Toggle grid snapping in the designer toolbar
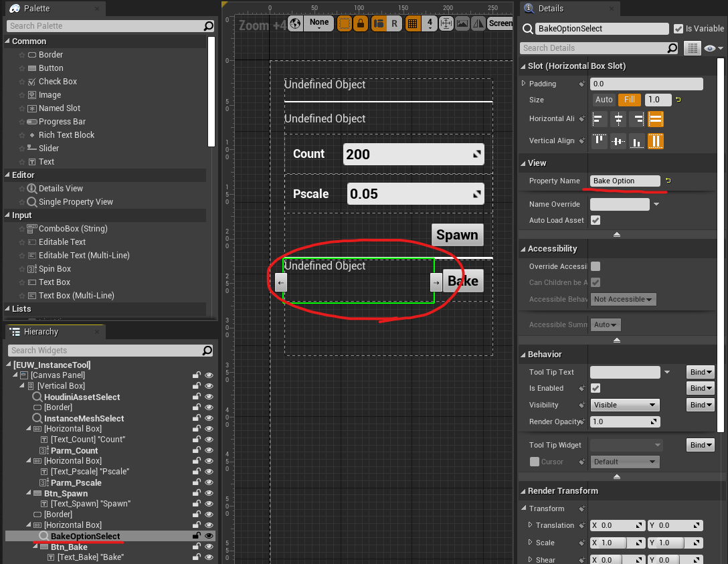The width and height of the screenshot is (728, 564). [414, 23]
